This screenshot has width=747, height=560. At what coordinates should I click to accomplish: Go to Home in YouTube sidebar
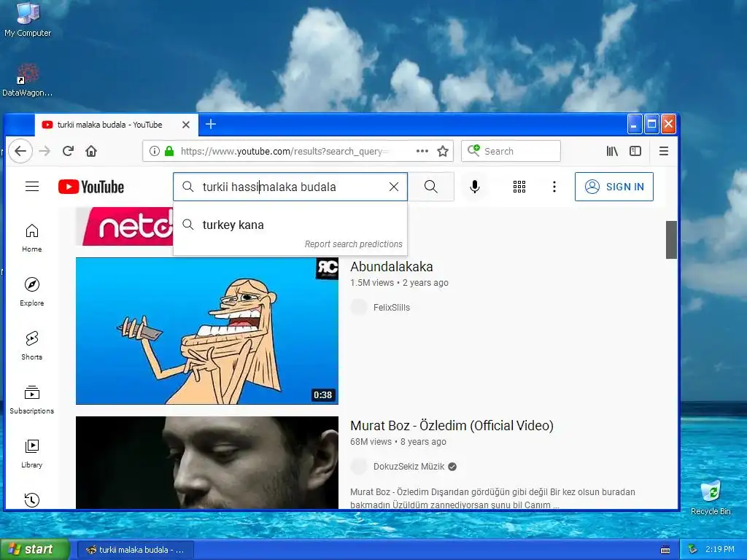coord(32,238)
